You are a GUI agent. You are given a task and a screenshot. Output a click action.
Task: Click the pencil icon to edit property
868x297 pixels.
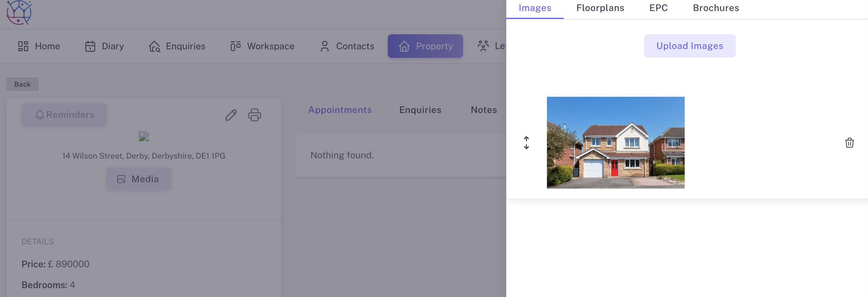[x=230, y=115]
